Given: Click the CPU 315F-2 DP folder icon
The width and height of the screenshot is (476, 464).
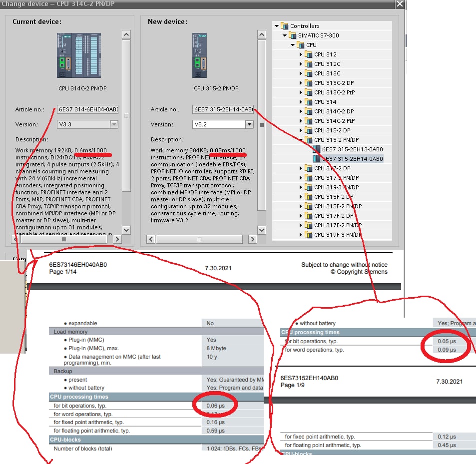Looking at the screenshot, I should click(x=309, y=197).
